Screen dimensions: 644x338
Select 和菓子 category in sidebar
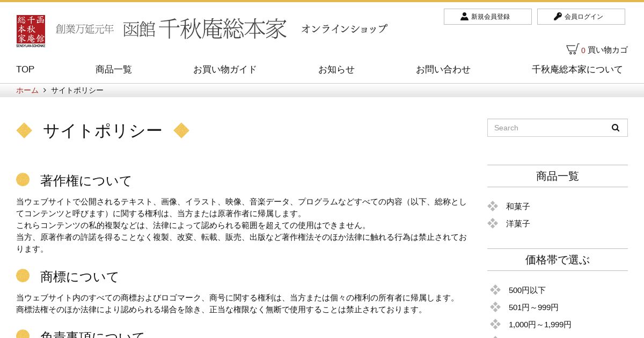pyautogui.click(x=518, y=207)
